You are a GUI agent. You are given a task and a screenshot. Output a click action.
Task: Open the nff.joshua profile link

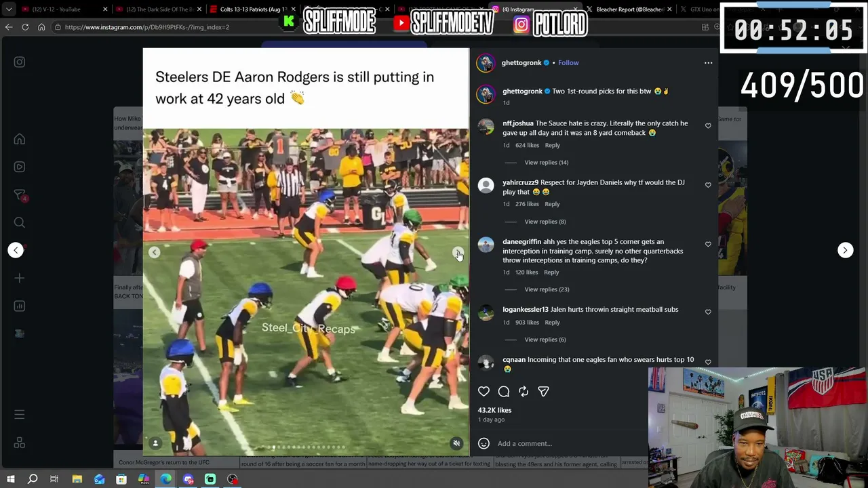click(518, 123)
